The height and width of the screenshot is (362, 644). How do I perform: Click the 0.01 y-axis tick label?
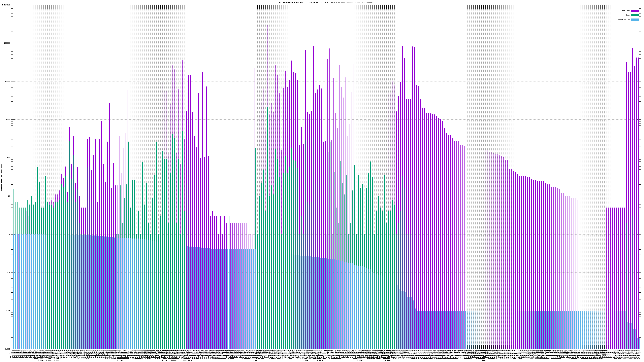tap(8, 311)
